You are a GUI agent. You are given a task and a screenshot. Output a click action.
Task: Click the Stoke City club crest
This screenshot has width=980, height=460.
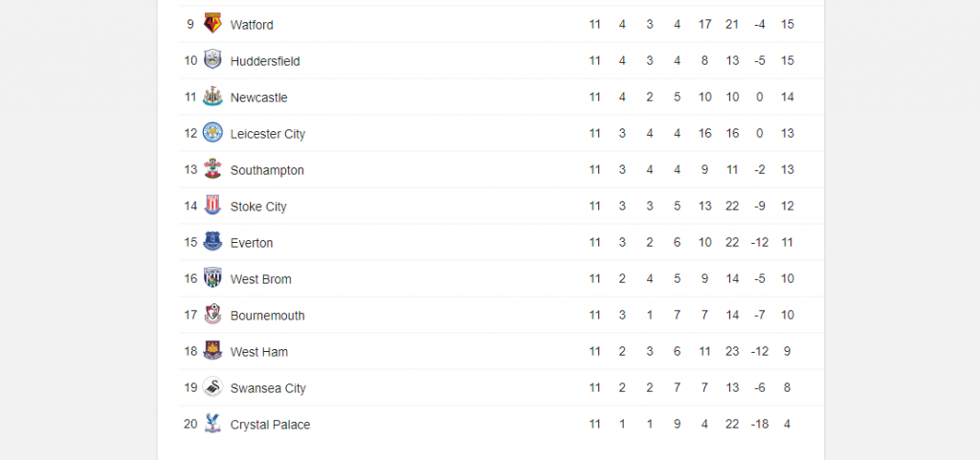(212, 206)
